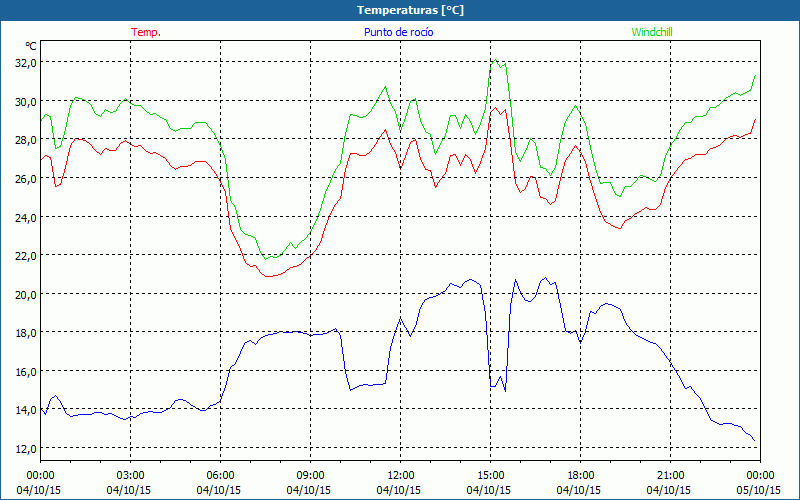Click the 28,0 y-axis value
The height and width of the screenshot is (500, 800).
coord(26,140)
